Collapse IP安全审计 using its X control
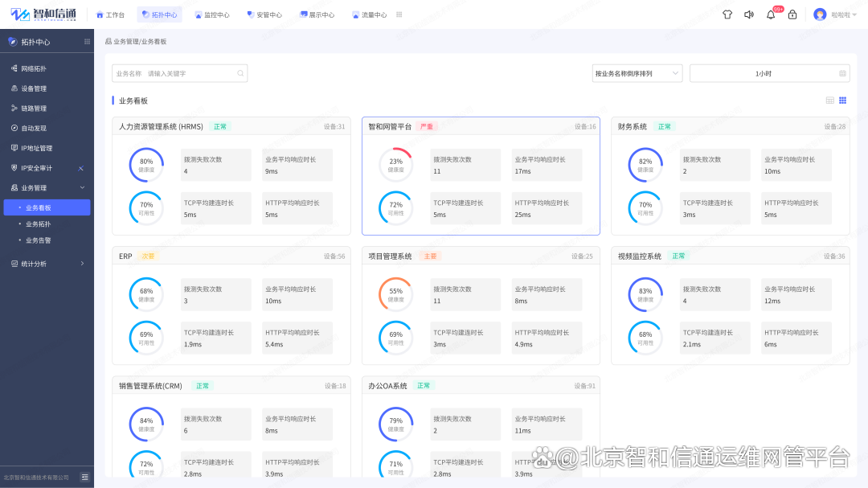The width and height of the screenshot is (868, 488). tap(80, 168)
